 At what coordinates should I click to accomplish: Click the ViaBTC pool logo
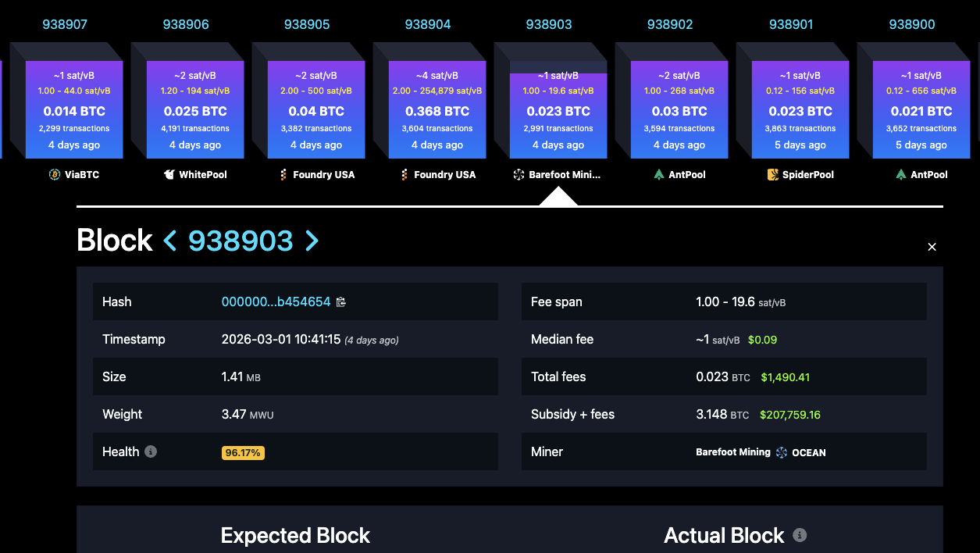[55, 174]
